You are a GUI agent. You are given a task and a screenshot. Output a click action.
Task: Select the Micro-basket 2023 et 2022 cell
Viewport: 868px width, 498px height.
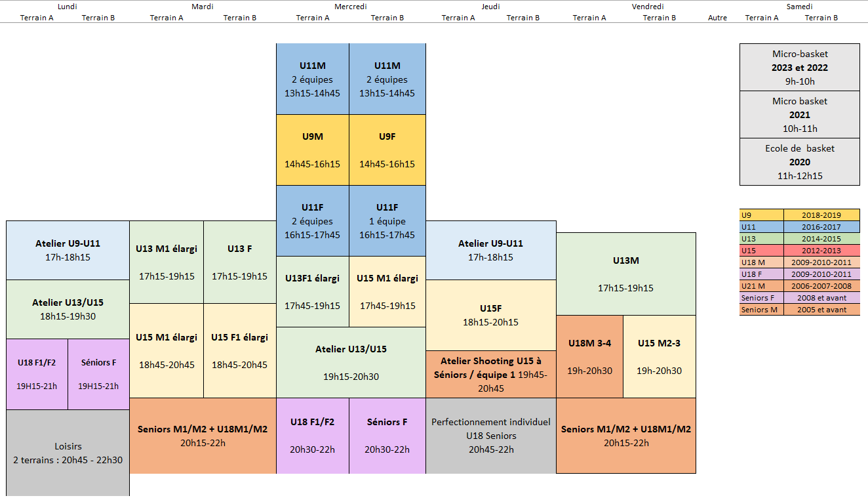pos(800,68)
